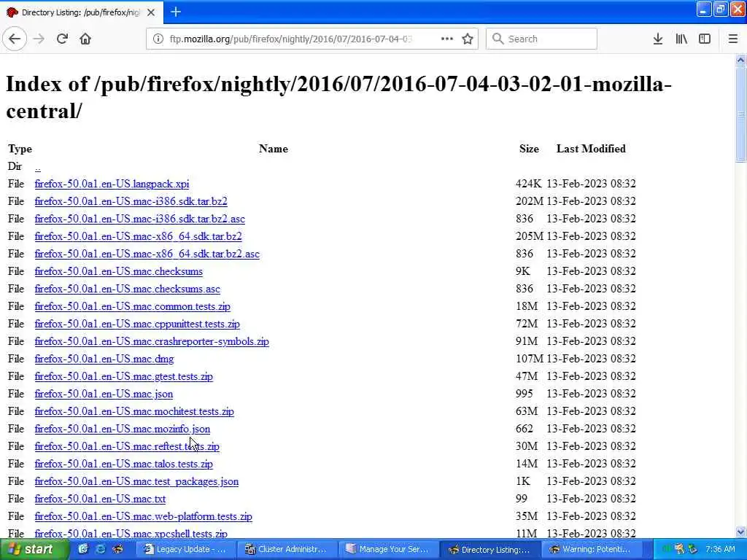Download firefox-50.0a1.en-US.mac.dmg

coord(104,359)
